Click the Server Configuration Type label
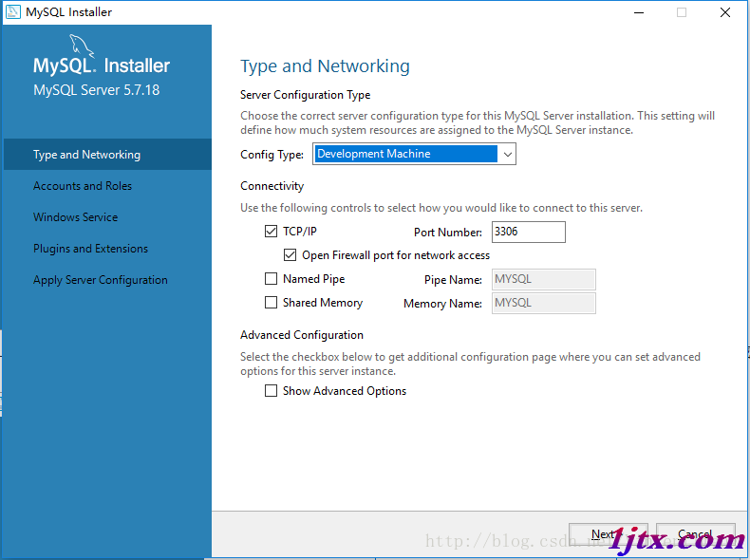 pyautogui.click(x=305, y=95)
